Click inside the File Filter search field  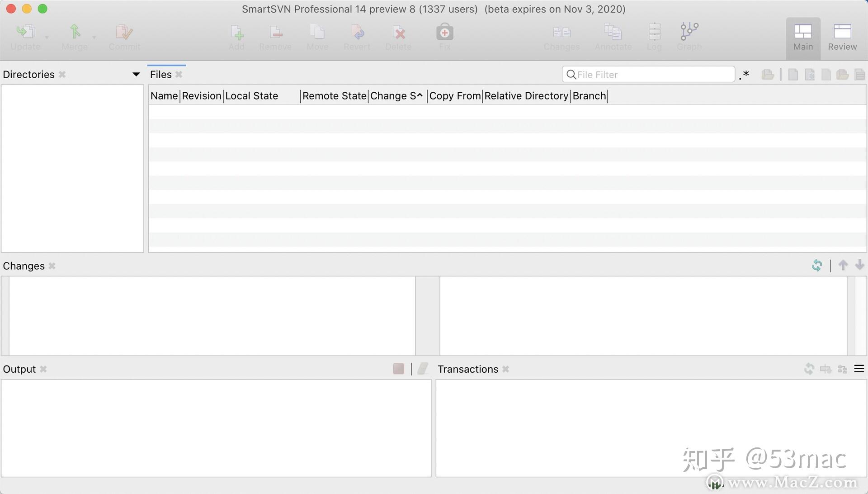tap(646, 74)
